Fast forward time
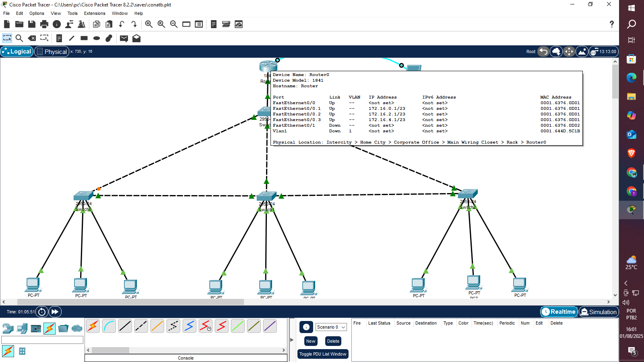 point(55,312)
